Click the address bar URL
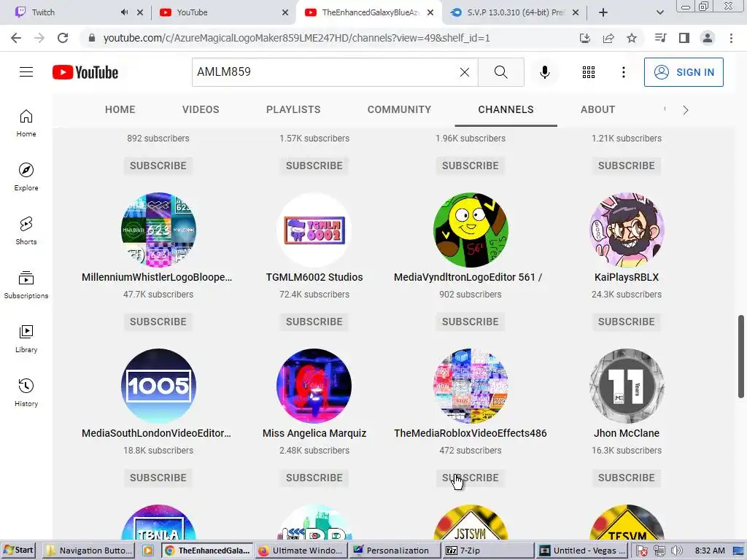The width and height of the screenshot is (747, 560). tap(296, 38)
